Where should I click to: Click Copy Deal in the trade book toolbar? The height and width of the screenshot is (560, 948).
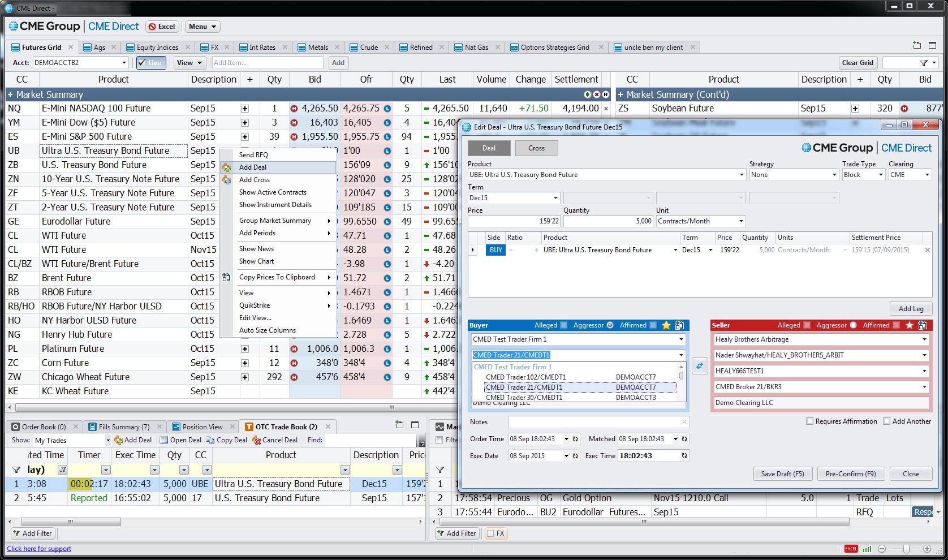coord(227,440)
